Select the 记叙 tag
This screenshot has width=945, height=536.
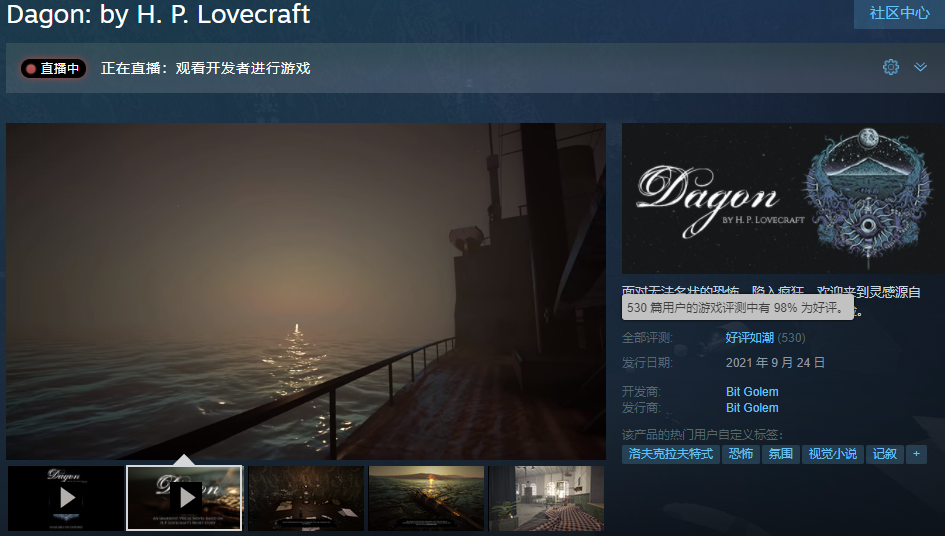point(885,454)
